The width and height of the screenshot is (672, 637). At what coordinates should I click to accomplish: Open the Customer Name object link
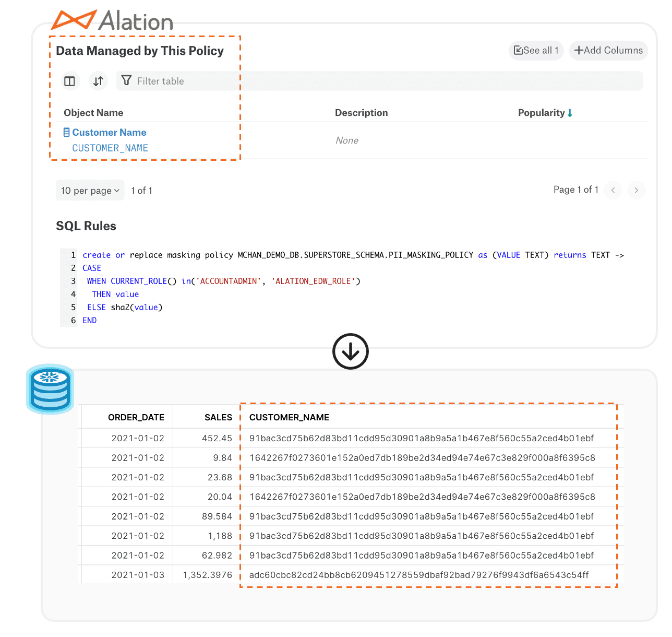(x=109, y=133)
